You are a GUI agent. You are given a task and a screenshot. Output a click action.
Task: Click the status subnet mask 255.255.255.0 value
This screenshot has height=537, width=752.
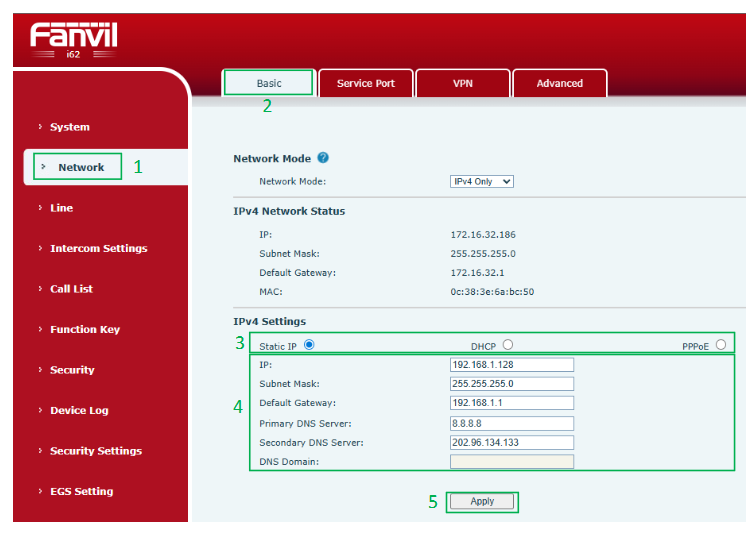[x=483, y=254]
